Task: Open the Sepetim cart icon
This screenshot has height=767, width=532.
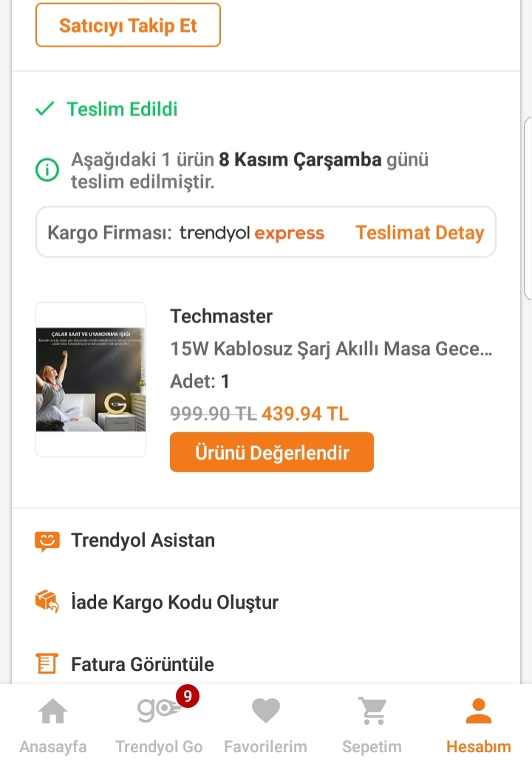Action: point(372,712)
